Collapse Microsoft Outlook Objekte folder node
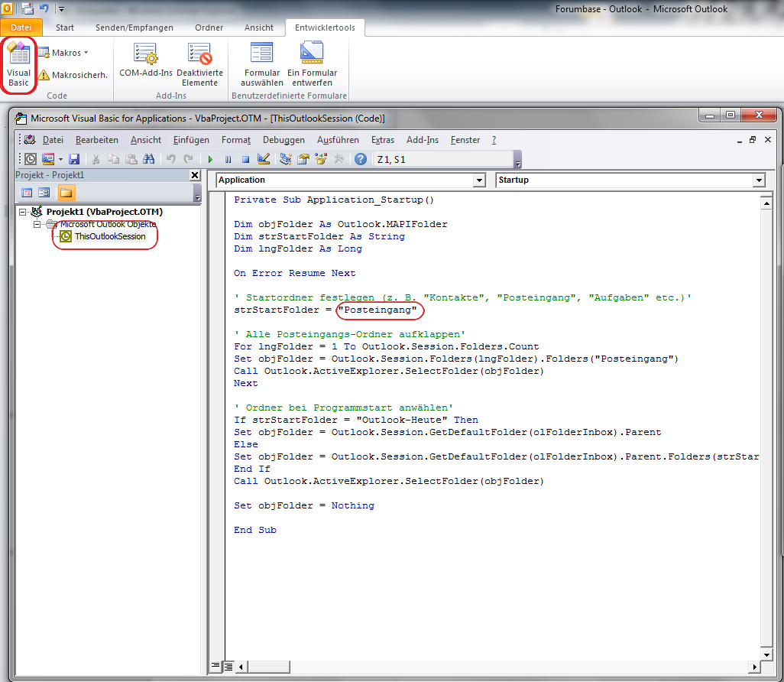This screenshot has width=784, height=682. coord(37,224)
